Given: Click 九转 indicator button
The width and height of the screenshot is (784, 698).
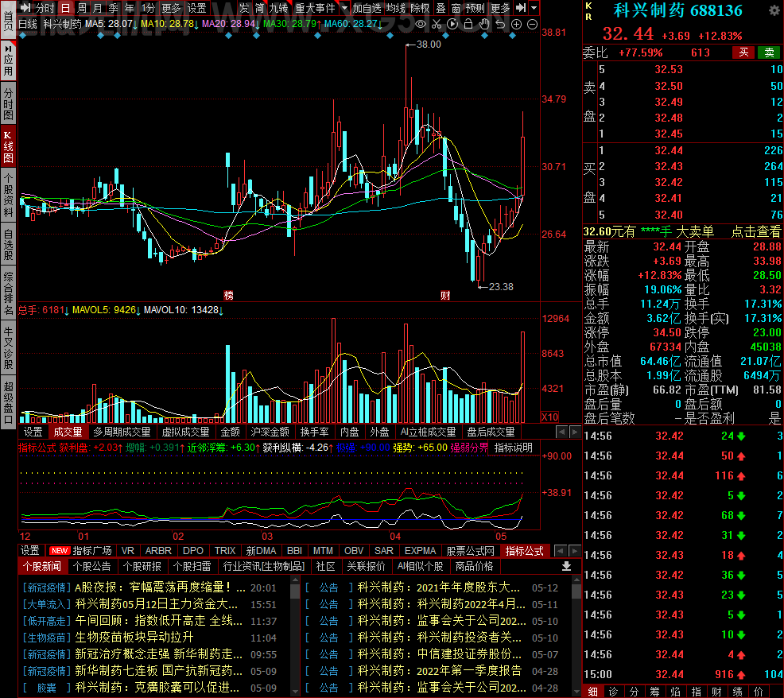Looking at the screenshot, I should [278, 8].
